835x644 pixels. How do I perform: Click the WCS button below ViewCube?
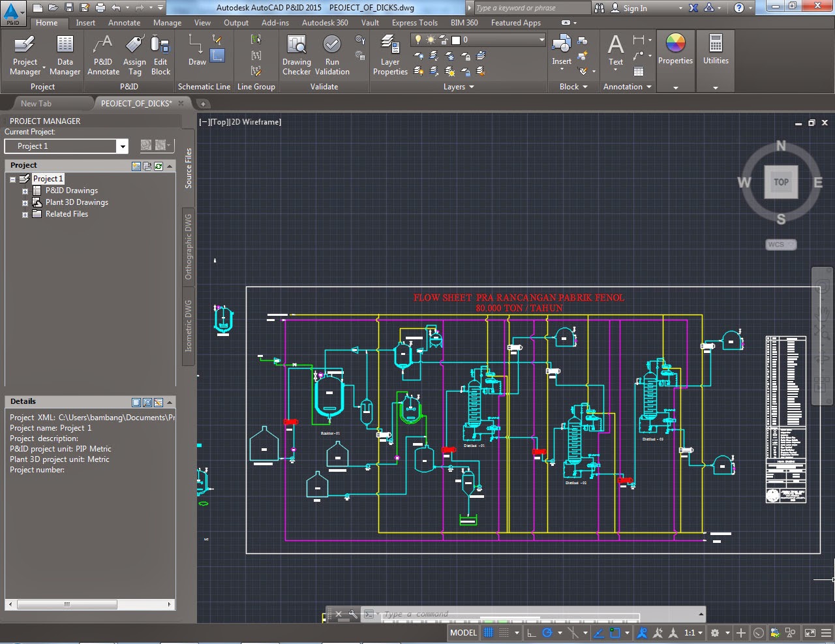[781, 245]
